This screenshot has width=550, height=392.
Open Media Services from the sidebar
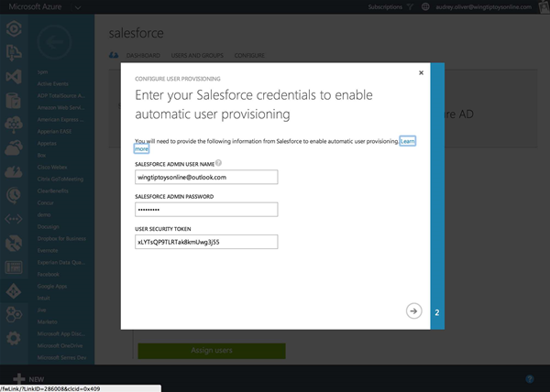point(14,28)
